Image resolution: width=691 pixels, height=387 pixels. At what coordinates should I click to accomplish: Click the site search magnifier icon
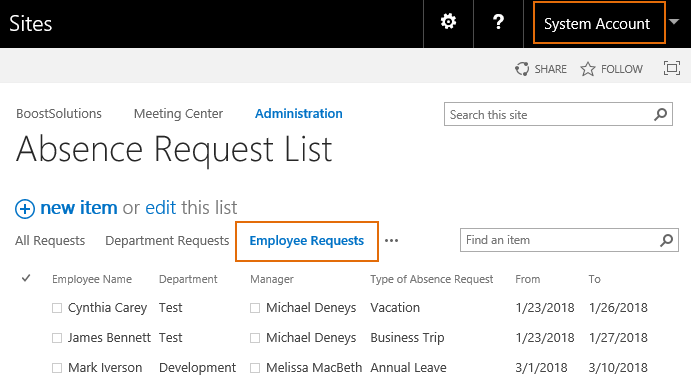point(660,115)
